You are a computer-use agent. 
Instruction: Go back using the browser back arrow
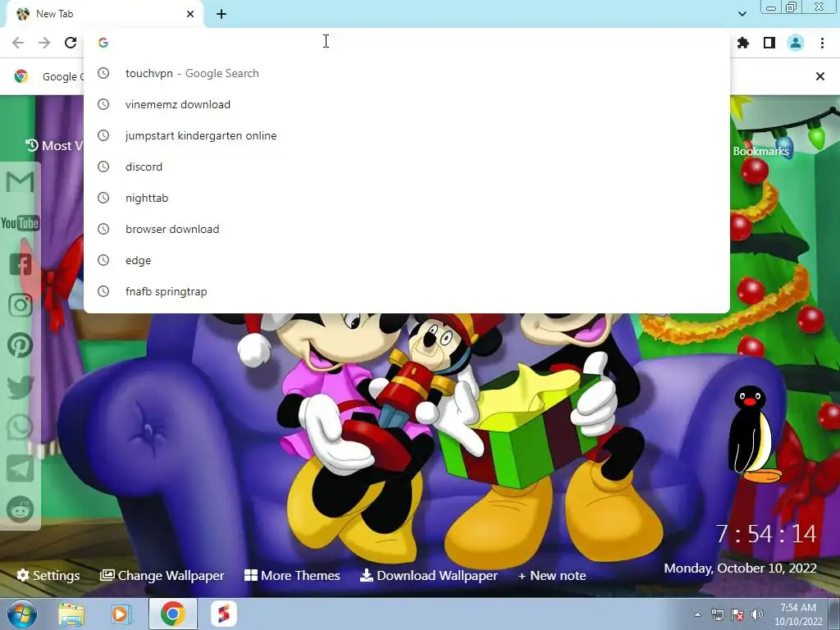(18, 43)
